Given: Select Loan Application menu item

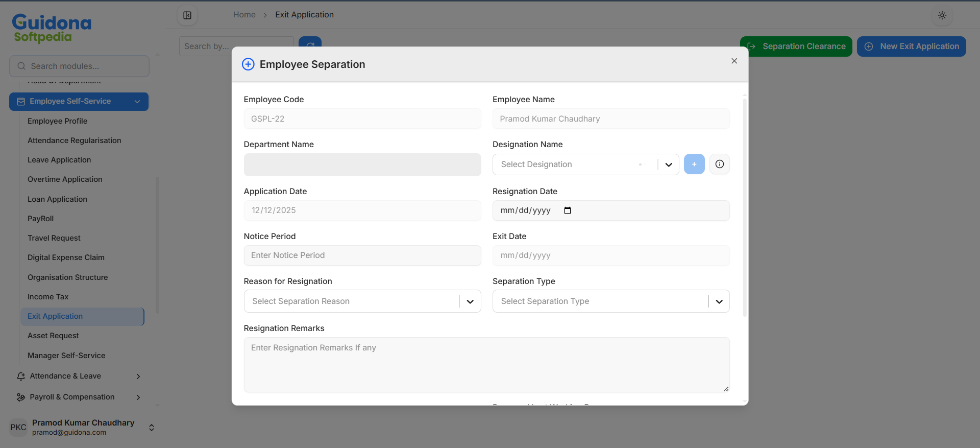Looking at the screenshot, I should [x=57, y=199].
